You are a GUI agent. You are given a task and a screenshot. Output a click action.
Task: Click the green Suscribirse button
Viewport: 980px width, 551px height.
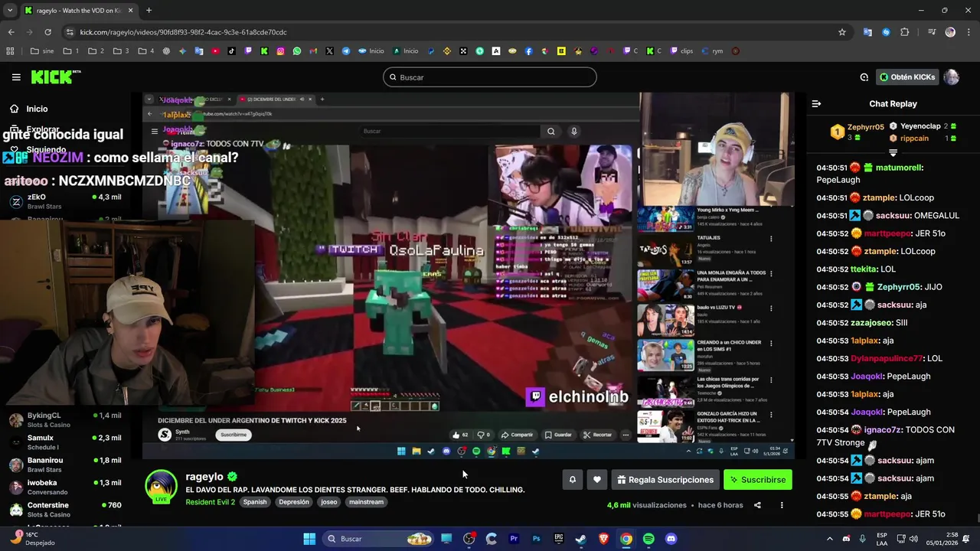pos(758,480)
